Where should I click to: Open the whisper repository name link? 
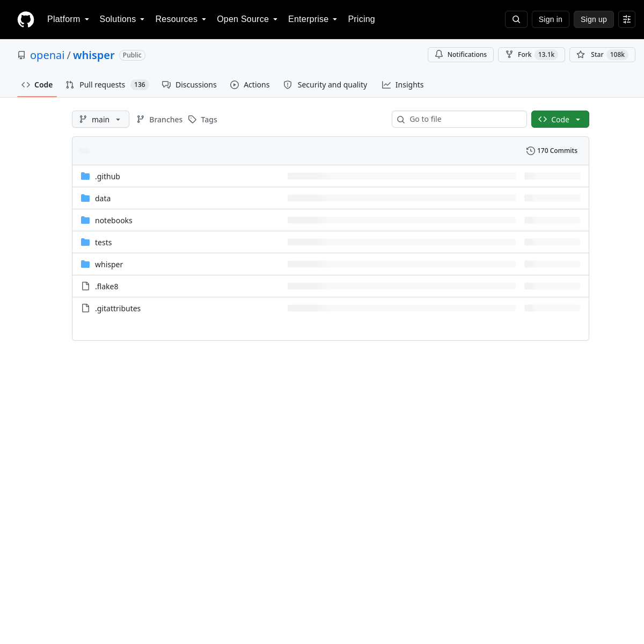click(94, 55)
